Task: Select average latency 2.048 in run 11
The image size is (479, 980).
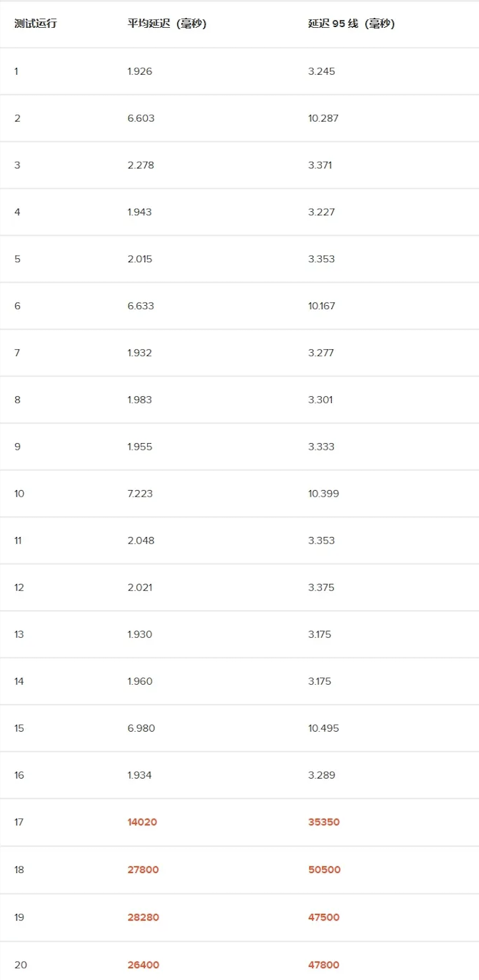Action: [141, 540]
